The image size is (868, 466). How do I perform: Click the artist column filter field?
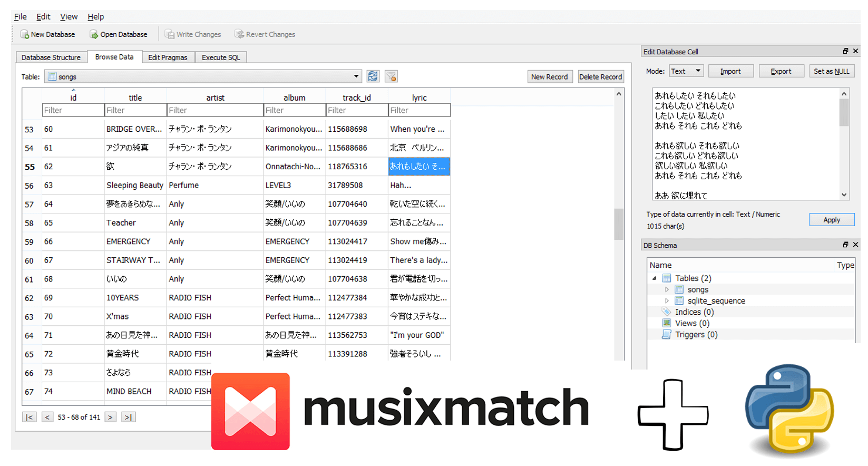click(215, 110)
